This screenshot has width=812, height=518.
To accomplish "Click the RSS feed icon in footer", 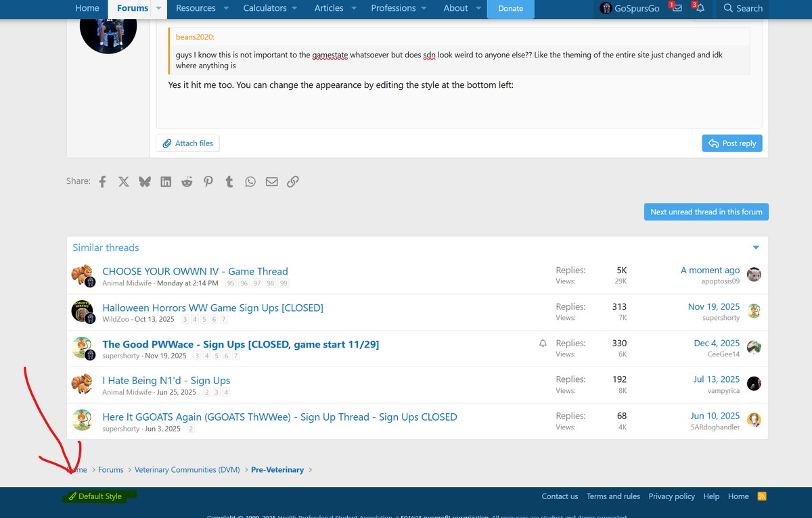I will (762, 496).
